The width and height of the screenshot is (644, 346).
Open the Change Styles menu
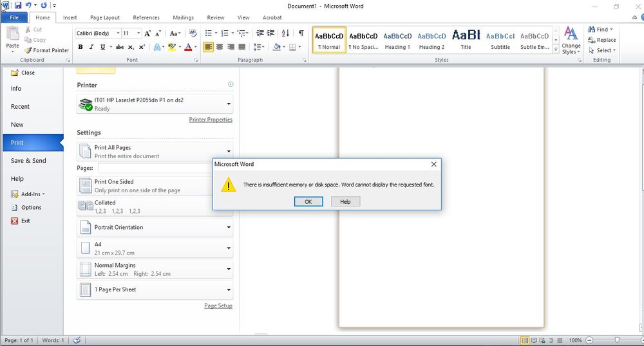(x=571, y=40)
